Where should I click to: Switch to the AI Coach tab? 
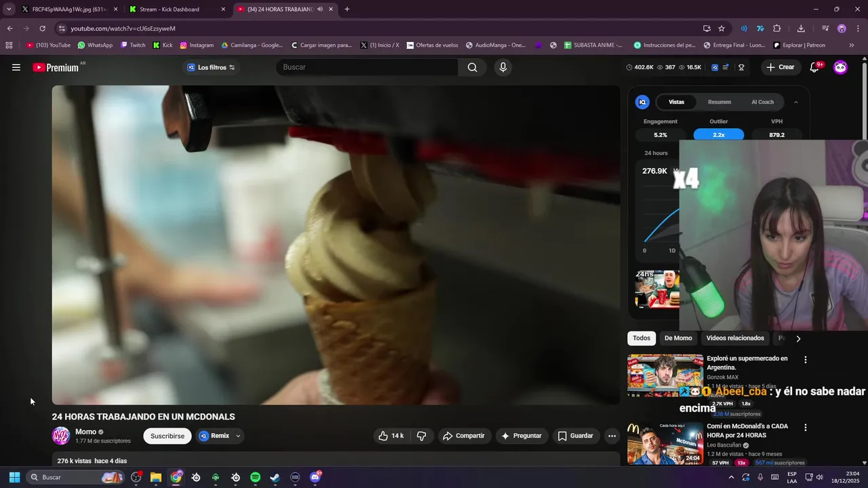tap(762, 102)
